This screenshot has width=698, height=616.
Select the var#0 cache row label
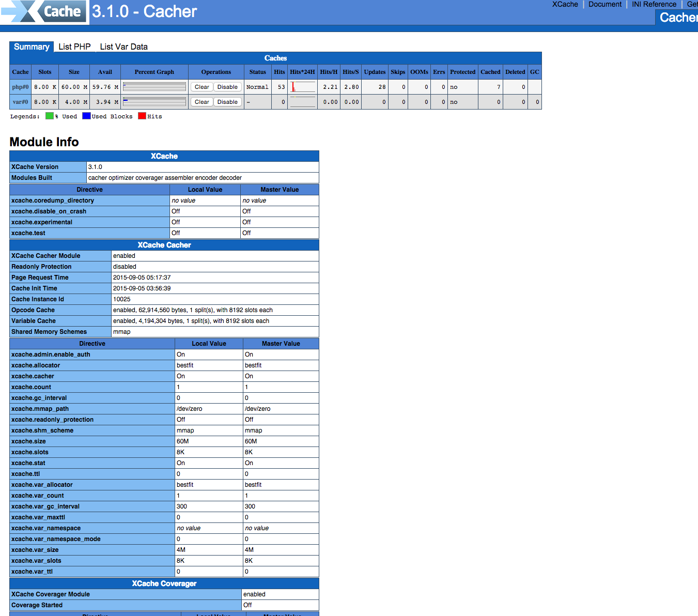tap(21, 102)
